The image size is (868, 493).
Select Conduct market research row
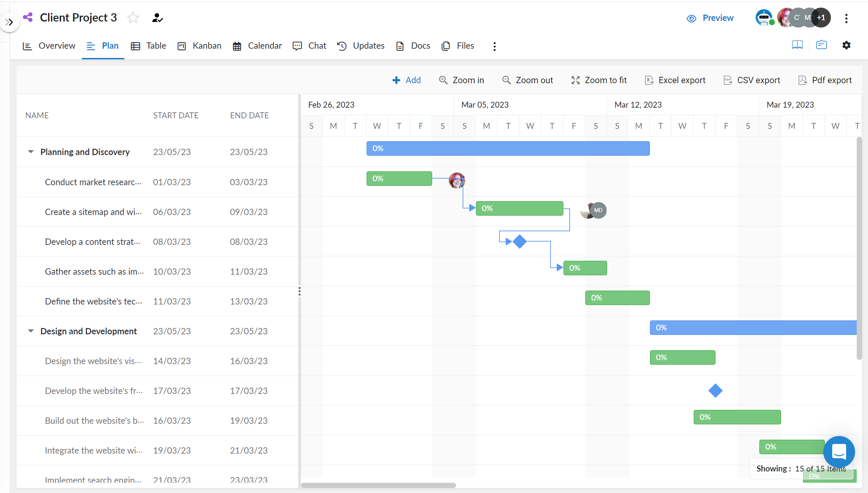[x=157, y=182]
